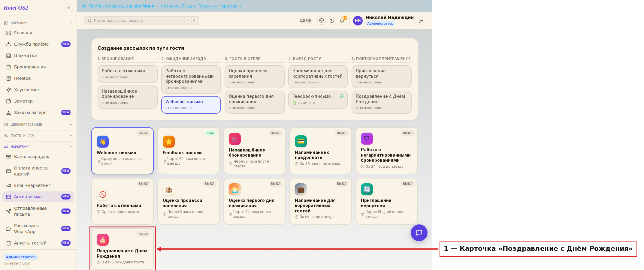
Task: Open Анкеты гостей in the sidebar
Action: pyautogui.click(x=38, y=243)
